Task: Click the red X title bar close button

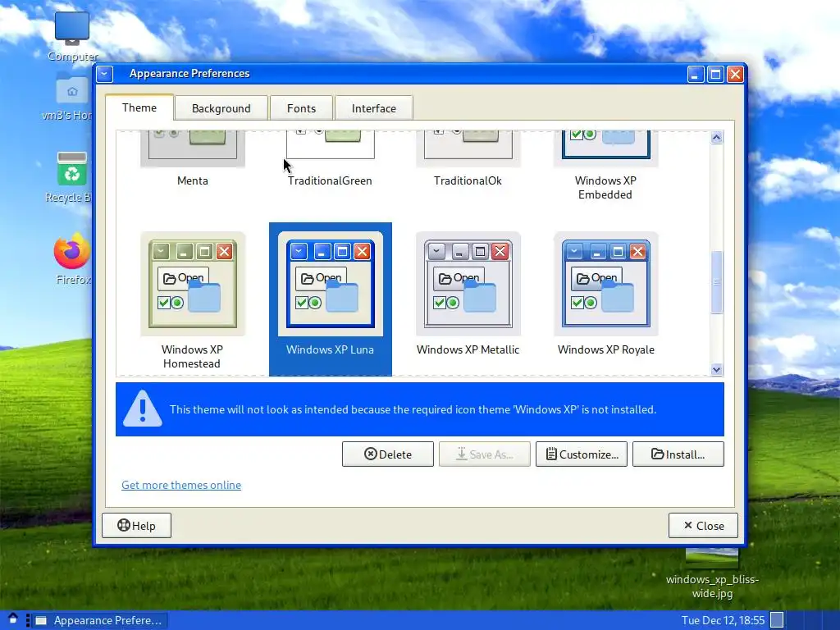Action: click(735, 74)
